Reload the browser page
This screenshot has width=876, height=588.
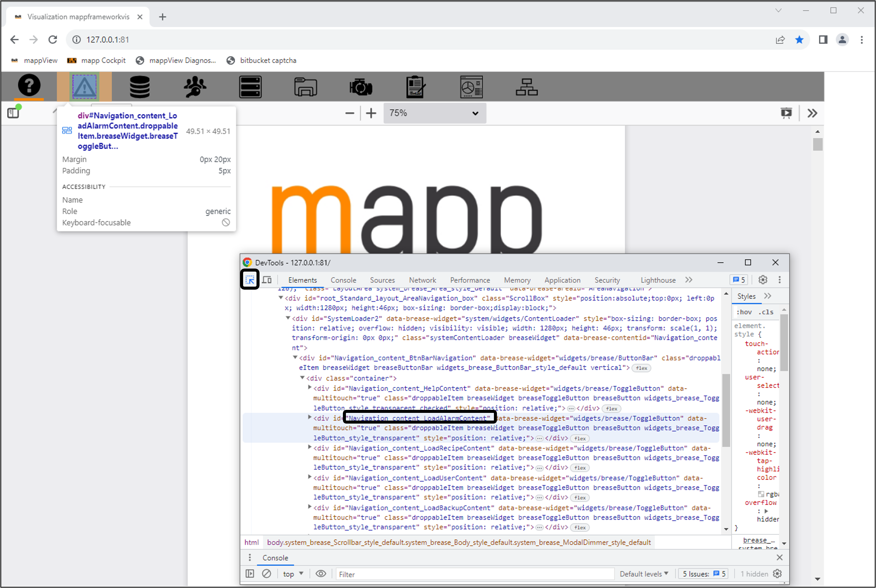pyautogui.click(x=53, y=40)
